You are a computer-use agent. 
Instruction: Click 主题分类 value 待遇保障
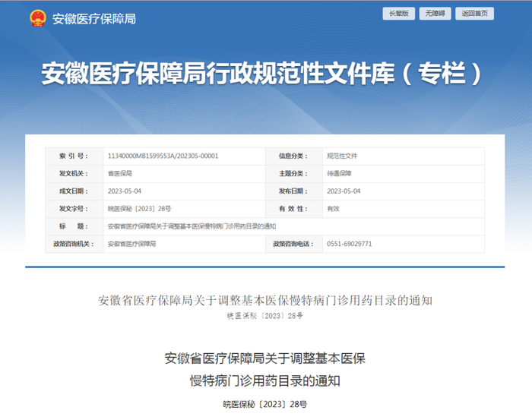click(x=339, y=174)
